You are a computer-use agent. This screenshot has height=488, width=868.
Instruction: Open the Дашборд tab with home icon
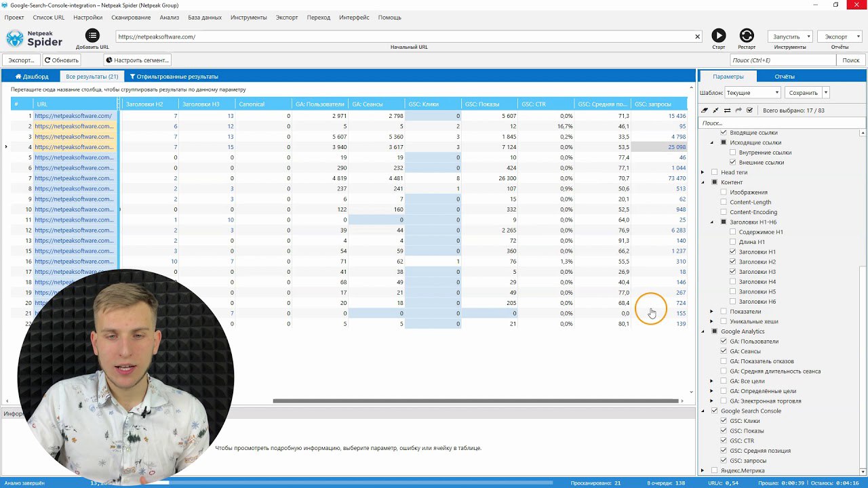(32, 77)
